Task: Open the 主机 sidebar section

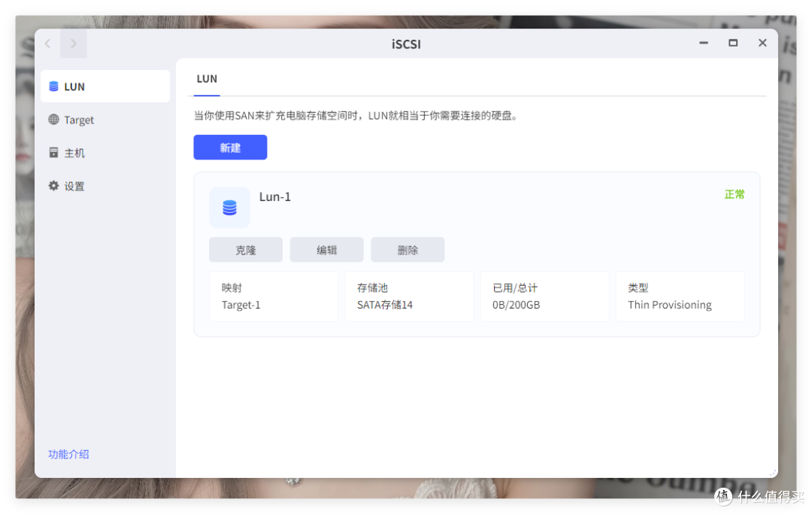Action: tap(105, 152)
